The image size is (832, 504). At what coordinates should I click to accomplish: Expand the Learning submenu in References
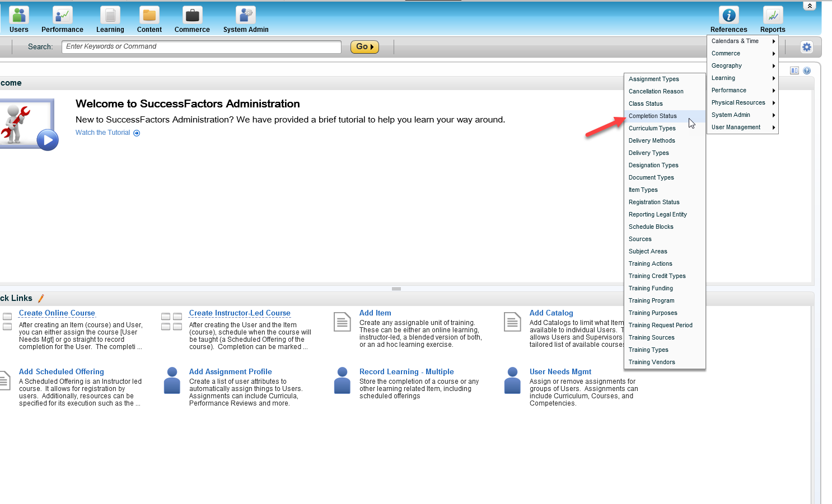(x=742, y=78)
